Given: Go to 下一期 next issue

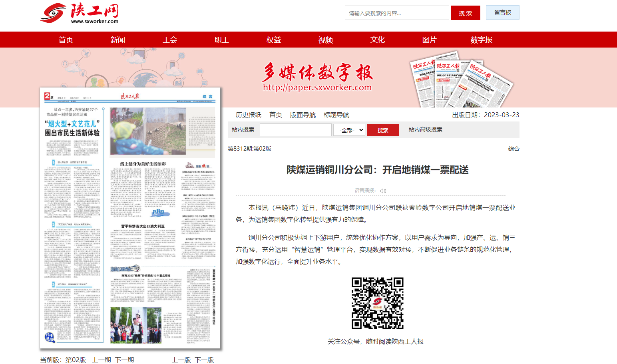Looking at the screenshot, I should pos(124,360).
